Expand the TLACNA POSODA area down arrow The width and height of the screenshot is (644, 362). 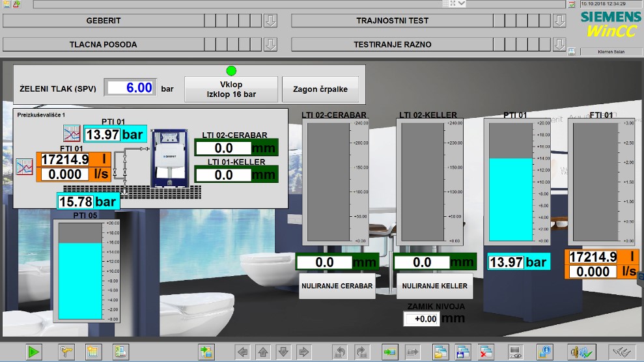270,44
